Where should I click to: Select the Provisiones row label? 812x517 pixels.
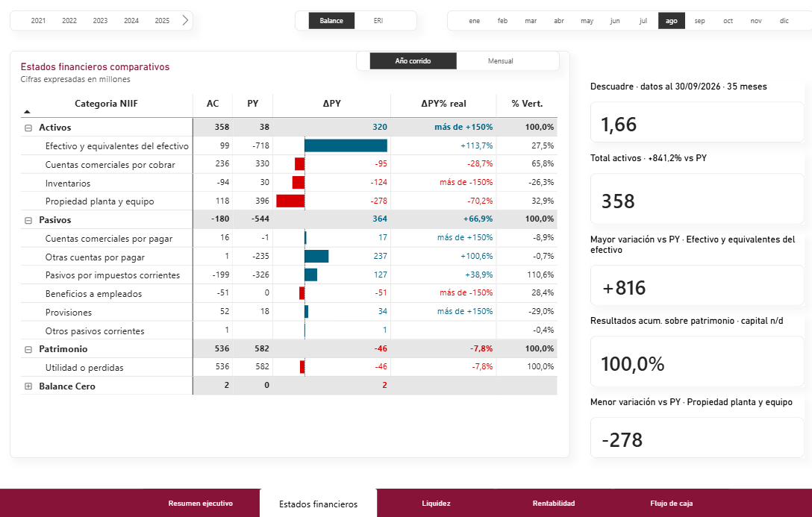[69, 312]
